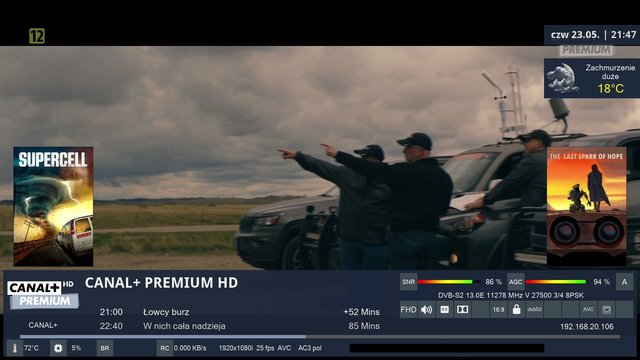Click the CC subtitles icon

444,310
